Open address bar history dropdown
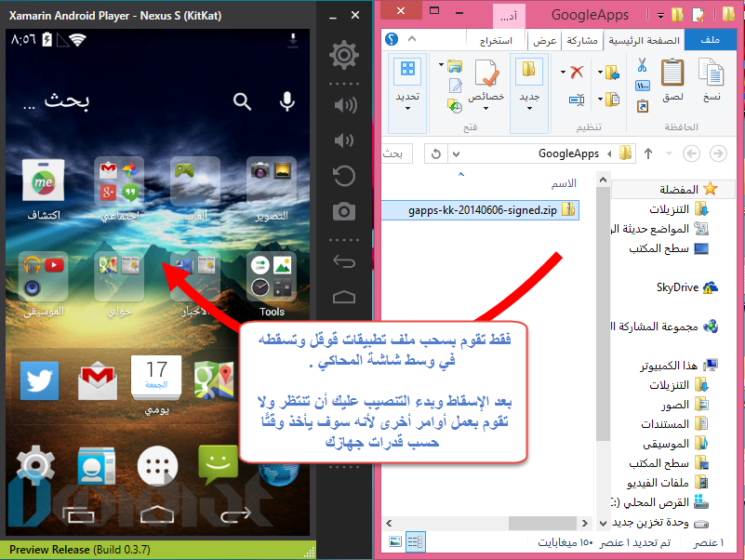Screen dimensions: 745x560 point(457,153)
